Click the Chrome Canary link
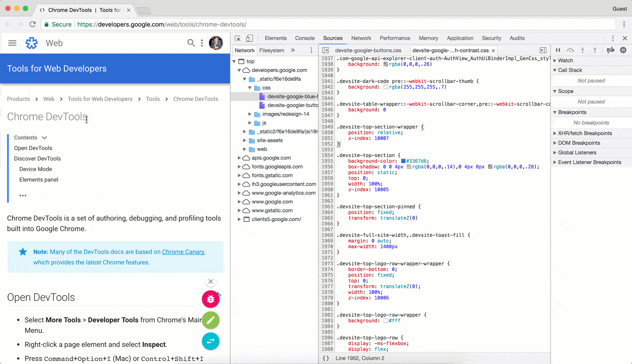632x364 pixels. tap(183, 252)
